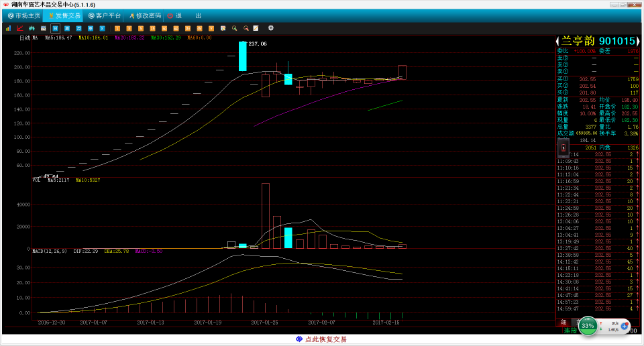Click the zoom out magnifier icon
The width and height of the screenshot is (644, 346).
point(246,28)
